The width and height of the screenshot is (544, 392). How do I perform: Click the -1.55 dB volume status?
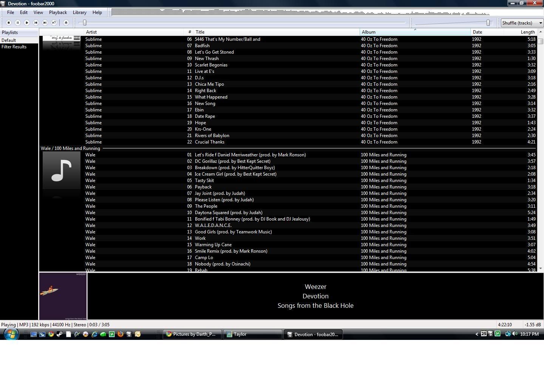(532, 325)
